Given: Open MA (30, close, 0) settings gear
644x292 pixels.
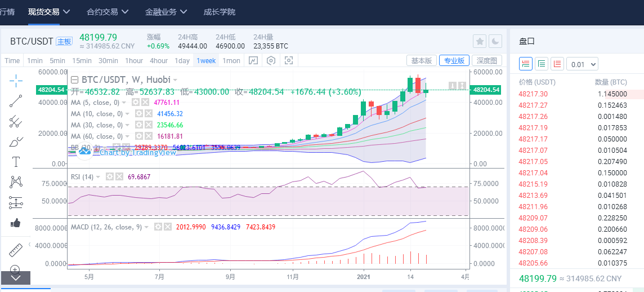Looking at the screenshot, I should [x=140, y=125].
